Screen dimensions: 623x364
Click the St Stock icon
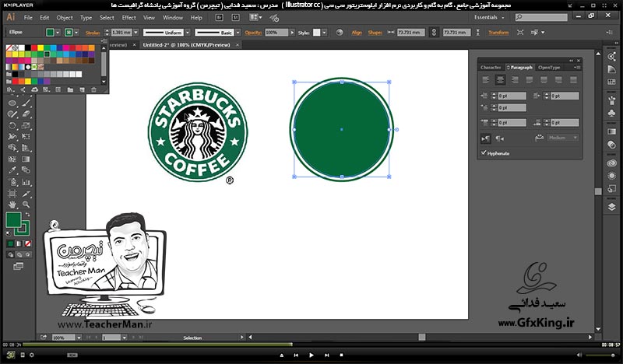[x=236, y=17]
